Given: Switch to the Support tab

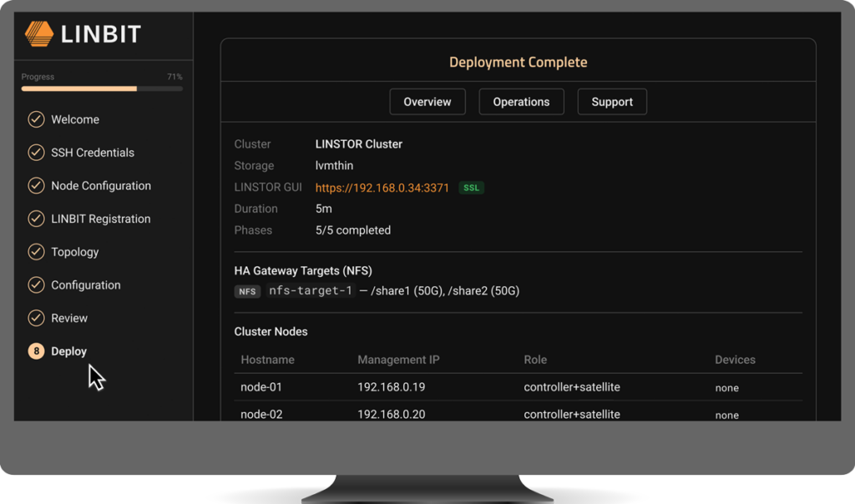Looking at the screenshot, I should point(612,102).
